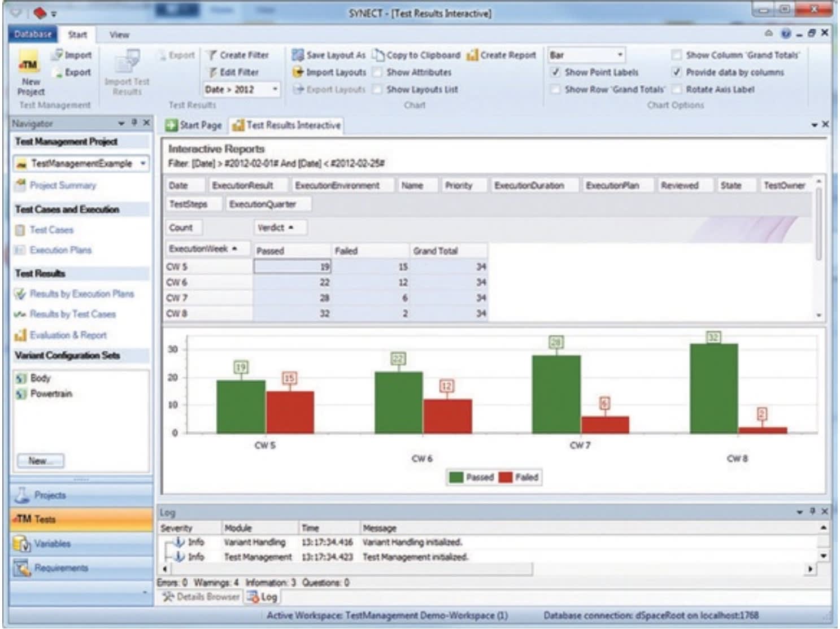Click the New... button in the navigator
Viewport: 840px width, 629px height.
(x=40, y=461)
